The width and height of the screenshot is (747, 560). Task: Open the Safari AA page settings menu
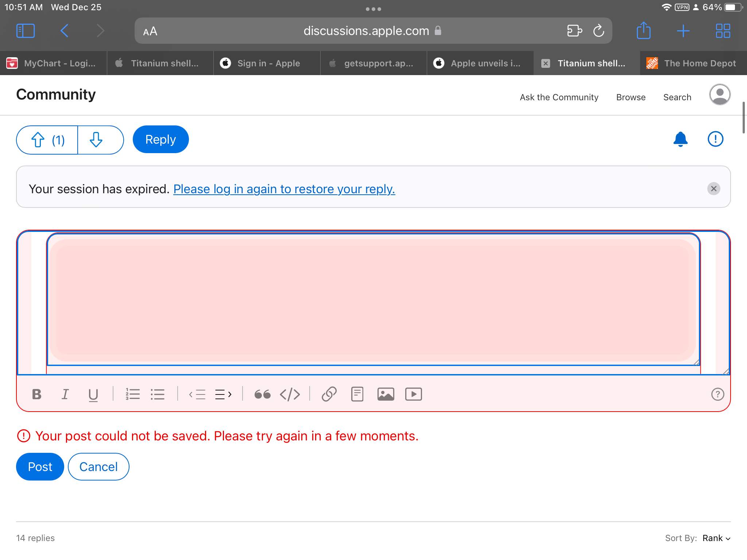(150, 31)
